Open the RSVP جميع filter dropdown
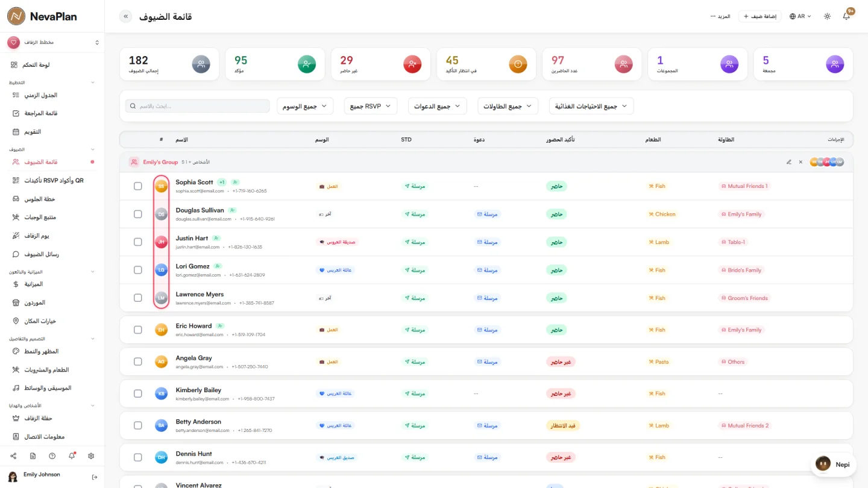This screenshot has width=868, height=488. [x=371, y=106]
